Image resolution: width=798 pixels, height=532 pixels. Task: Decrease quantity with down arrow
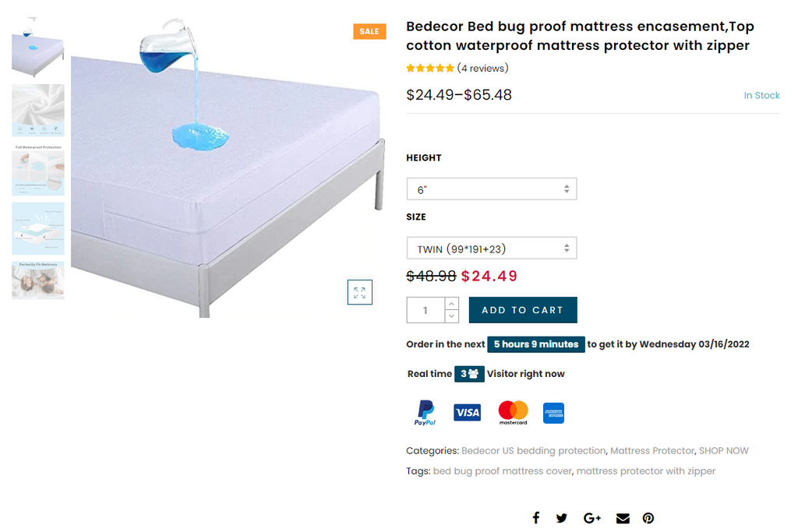point(452,316)
